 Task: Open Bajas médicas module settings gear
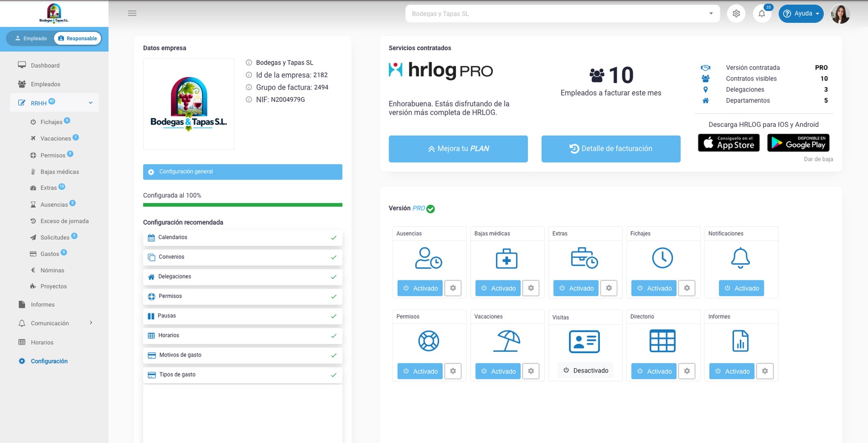(x=531, y=288)
